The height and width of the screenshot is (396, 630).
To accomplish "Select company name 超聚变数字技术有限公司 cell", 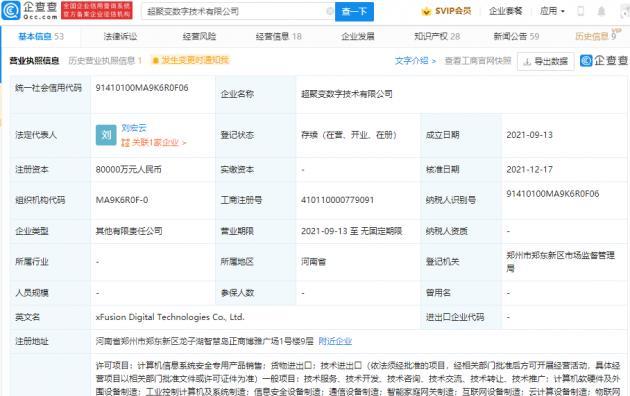I will pyautogui.click(x=347, y=94).
